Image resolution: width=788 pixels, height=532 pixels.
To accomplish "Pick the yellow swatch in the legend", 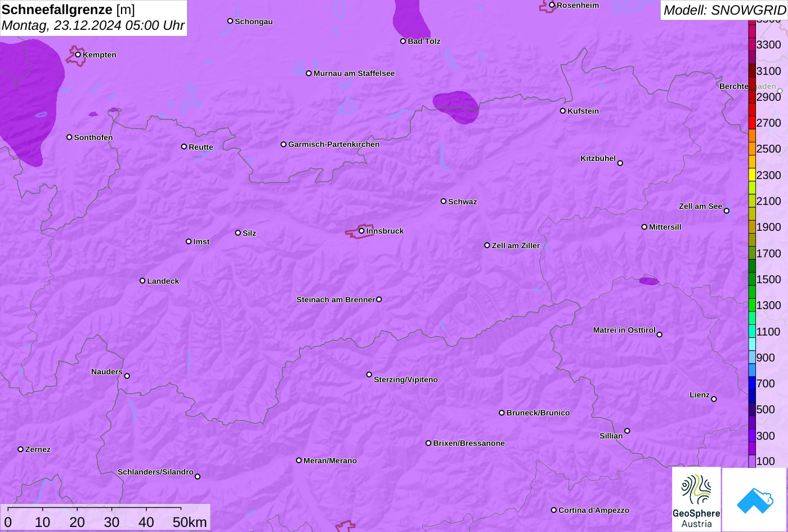I will [x=752, y=175].
